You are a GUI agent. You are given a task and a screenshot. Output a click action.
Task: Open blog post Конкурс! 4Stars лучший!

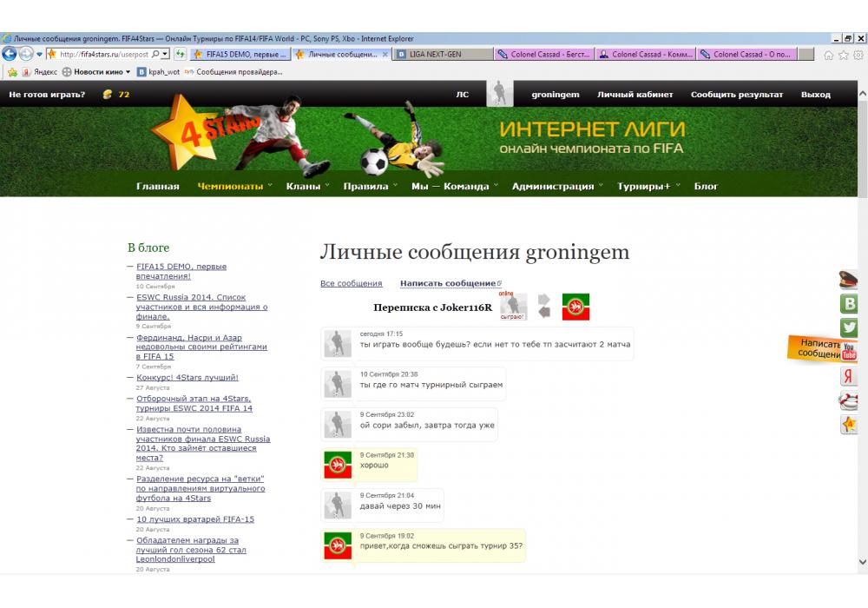[x=187, y=377]
